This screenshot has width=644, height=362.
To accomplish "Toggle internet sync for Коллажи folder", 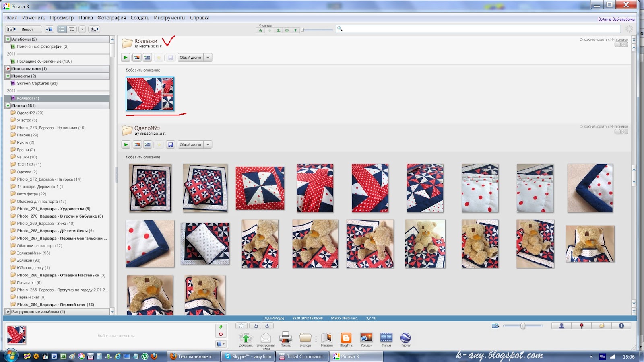I will tap(621, 45).
